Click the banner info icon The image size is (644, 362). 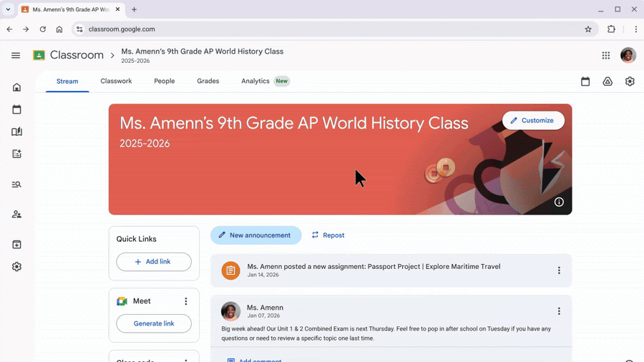click(559, 202)
